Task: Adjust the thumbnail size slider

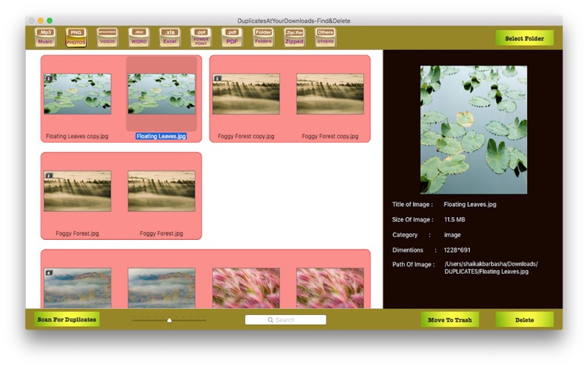Action: (170, 320)
